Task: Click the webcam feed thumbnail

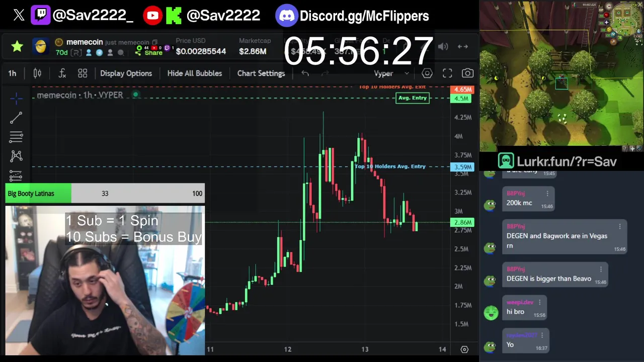Action: click(x=105, y=281)
